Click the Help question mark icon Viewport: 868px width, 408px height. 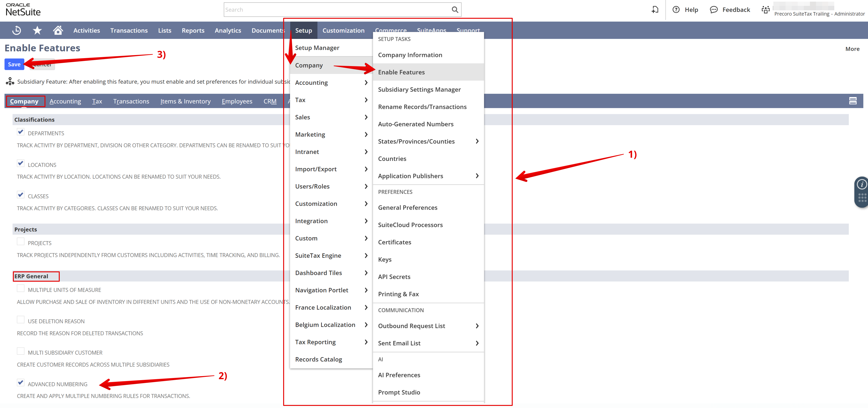coord(676,10)
